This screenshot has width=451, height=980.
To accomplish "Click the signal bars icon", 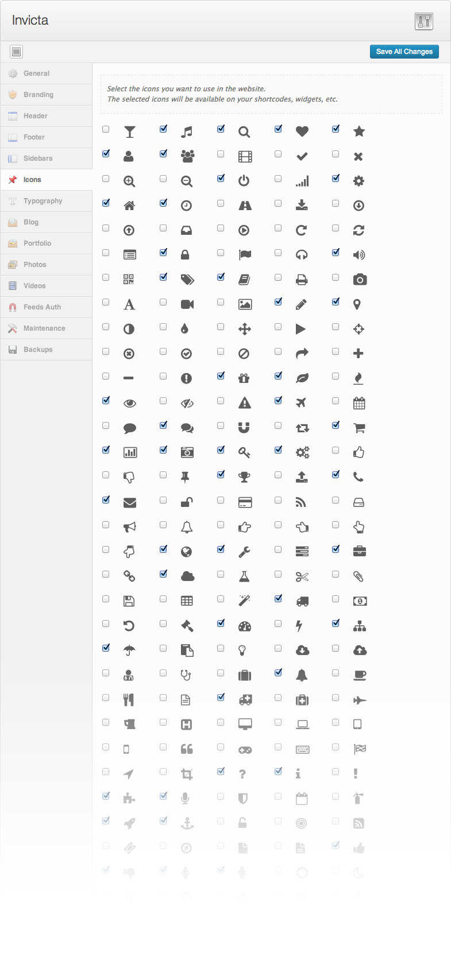I will (302, 181).
